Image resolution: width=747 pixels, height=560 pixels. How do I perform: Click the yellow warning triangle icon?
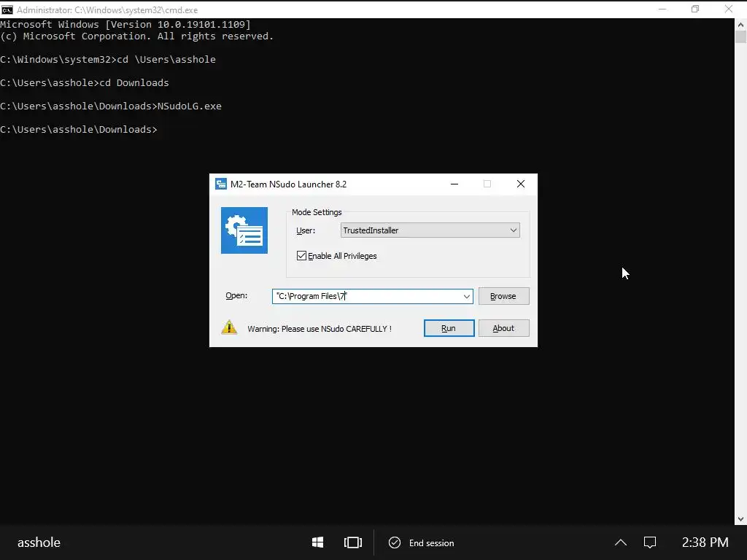[229, 327]
